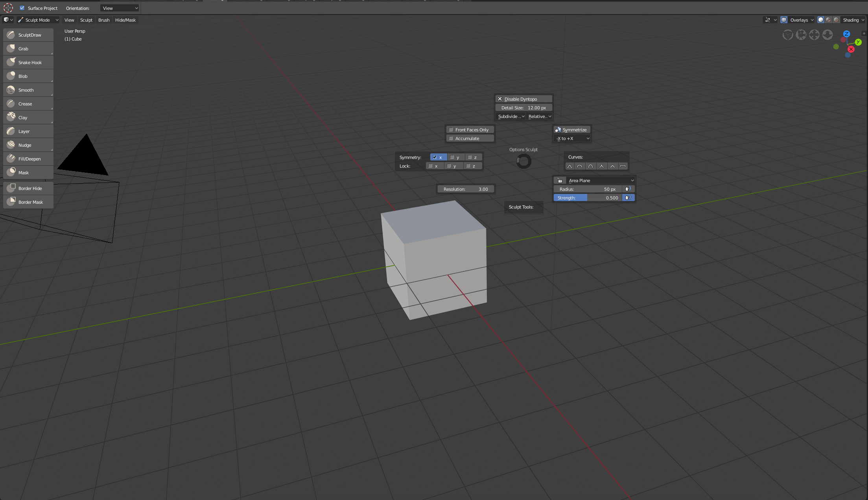Enable Y symmetry checkbox
This screenshot has width=868, height=500.
pyautogui.click(x=456, y=157)
